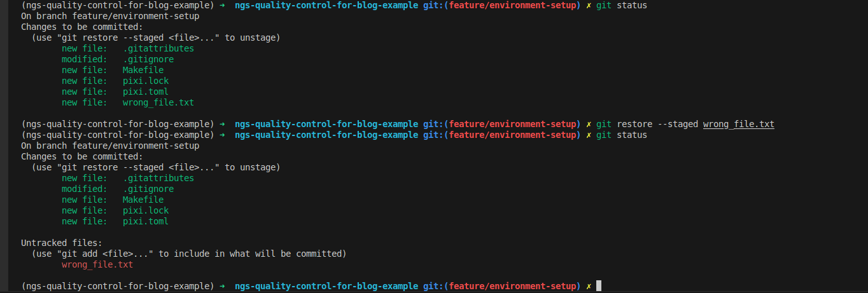Click the yellow ✗ marker on the first prompt line
Viewport: 868px width, 293px height.
click(589, 5)
